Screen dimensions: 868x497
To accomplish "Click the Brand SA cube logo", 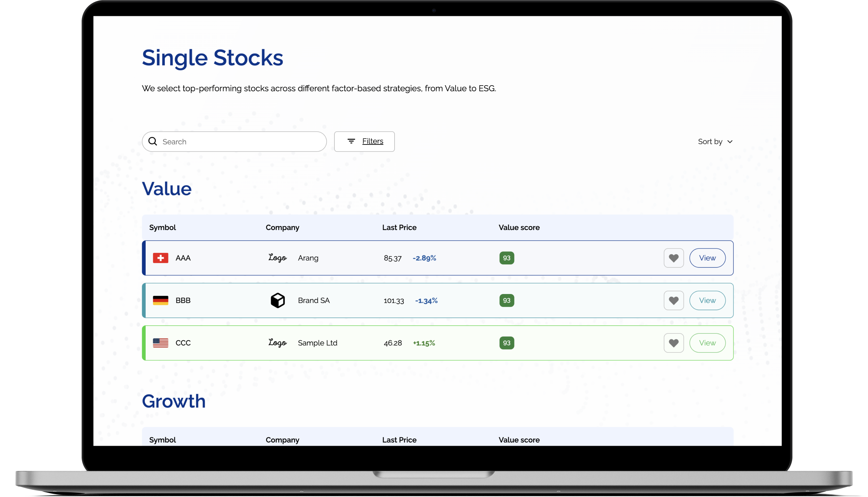I will coord(278,301).
